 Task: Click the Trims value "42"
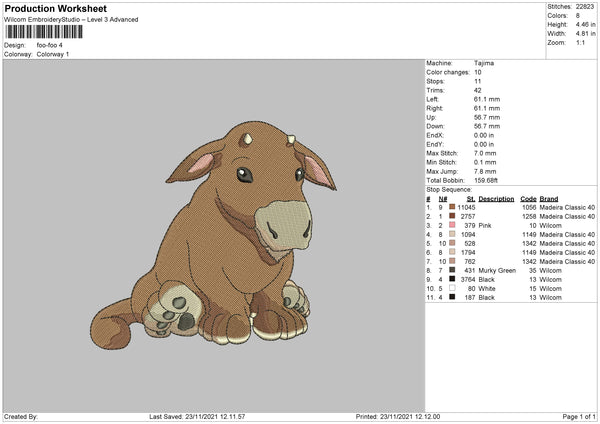[x=478, y=90]
